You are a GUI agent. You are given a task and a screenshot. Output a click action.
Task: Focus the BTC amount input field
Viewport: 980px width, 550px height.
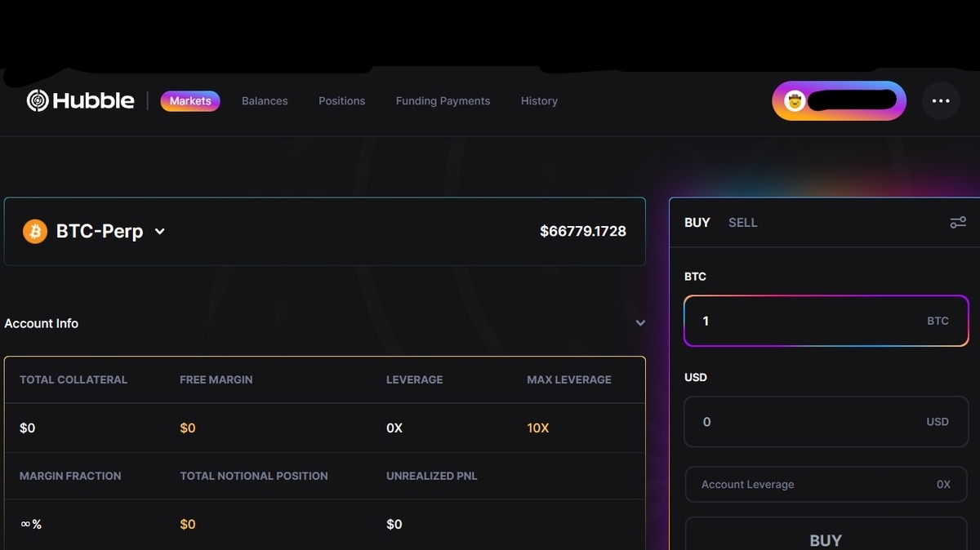[x=826, y=321]
